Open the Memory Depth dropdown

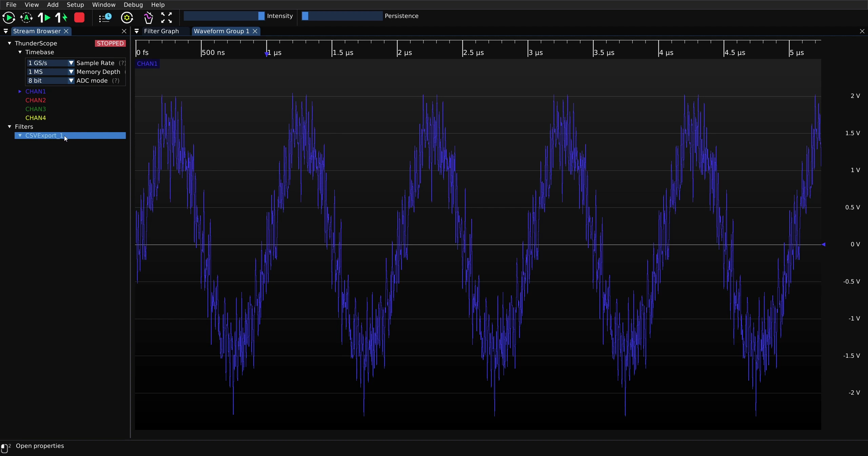pos(51,72)
